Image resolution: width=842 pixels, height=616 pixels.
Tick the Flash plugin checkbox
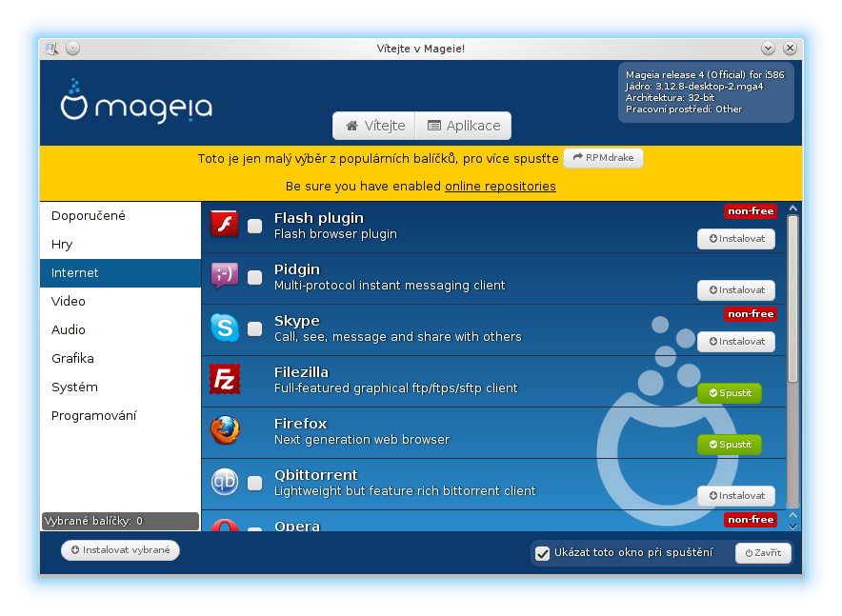coord(254,226)
